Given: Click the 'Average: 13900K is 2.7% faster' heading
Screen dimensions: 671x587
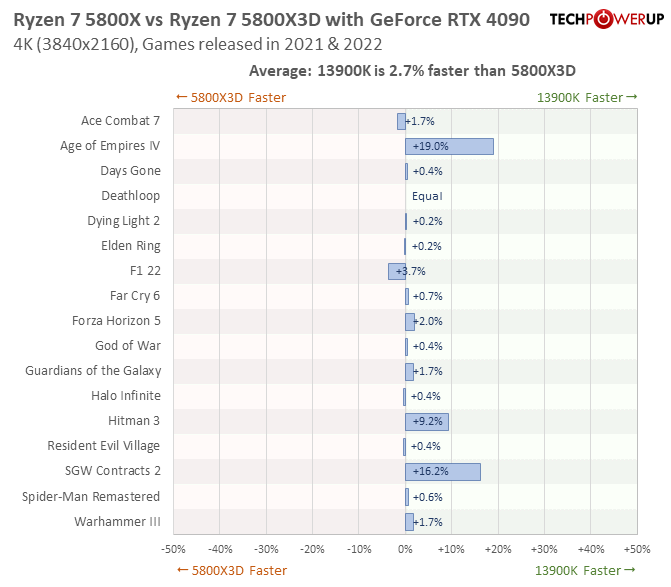Looking at the screenshot, I should 412,71.
